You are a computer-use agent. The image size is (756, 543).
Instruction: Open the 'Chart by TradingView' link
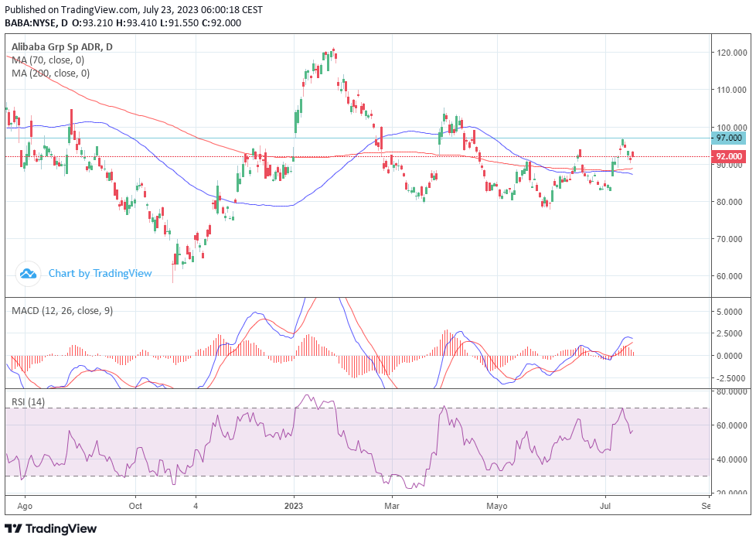coord(100,274)
